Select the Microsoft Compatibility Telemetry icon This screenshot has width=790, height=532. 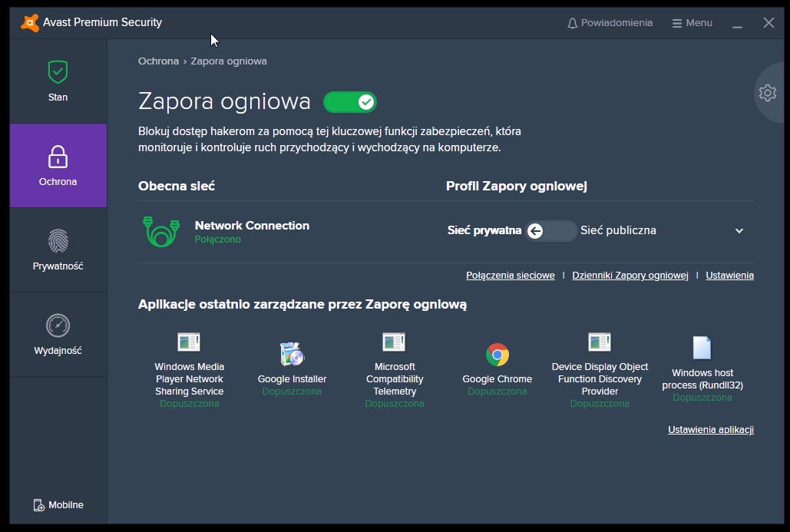pos(394,342)
